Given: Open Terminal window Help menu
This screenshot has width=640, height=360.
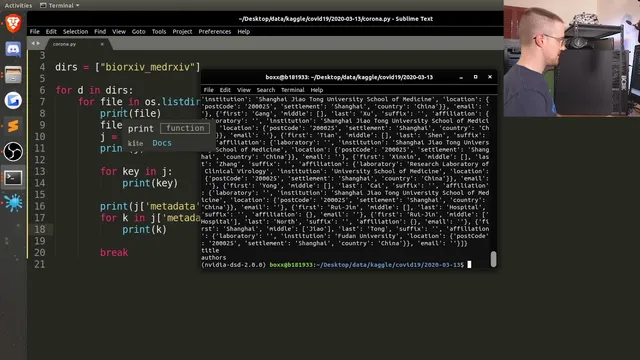Looking at the screenshot, I should tap(317, 90).
